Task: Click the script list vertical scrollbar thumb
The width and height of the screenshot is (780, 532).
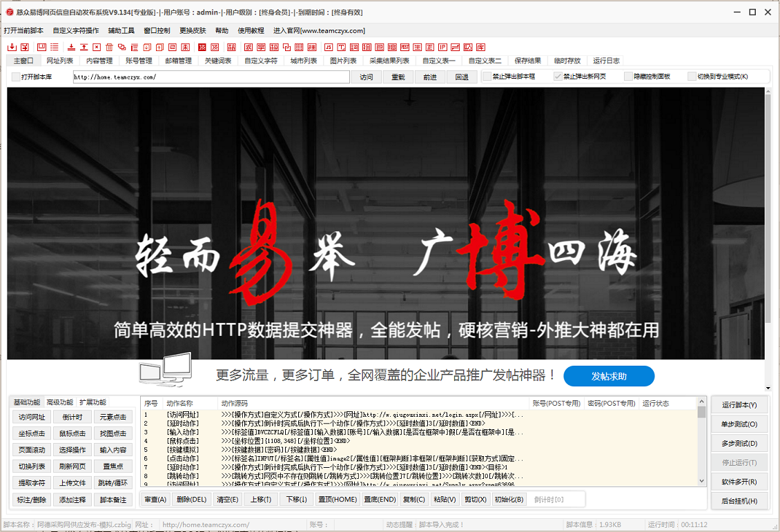Action: [x=701, y=412]
